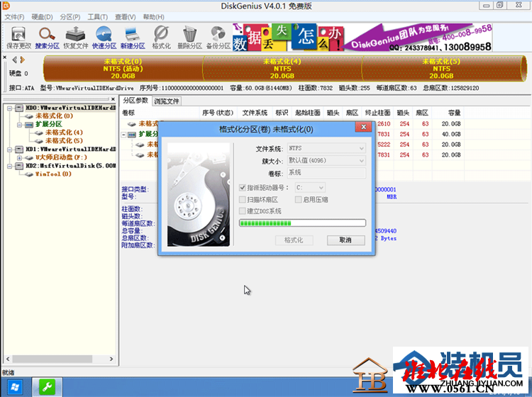Click the left tree scroll-right arrow
This screenshot has width=532, height=397.
pos(111,359)
